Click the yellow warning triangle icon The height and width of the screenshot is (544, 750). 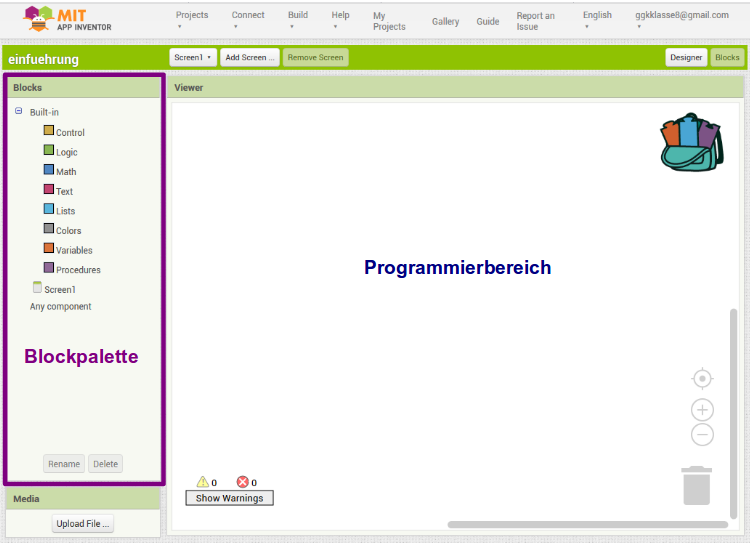202,482
